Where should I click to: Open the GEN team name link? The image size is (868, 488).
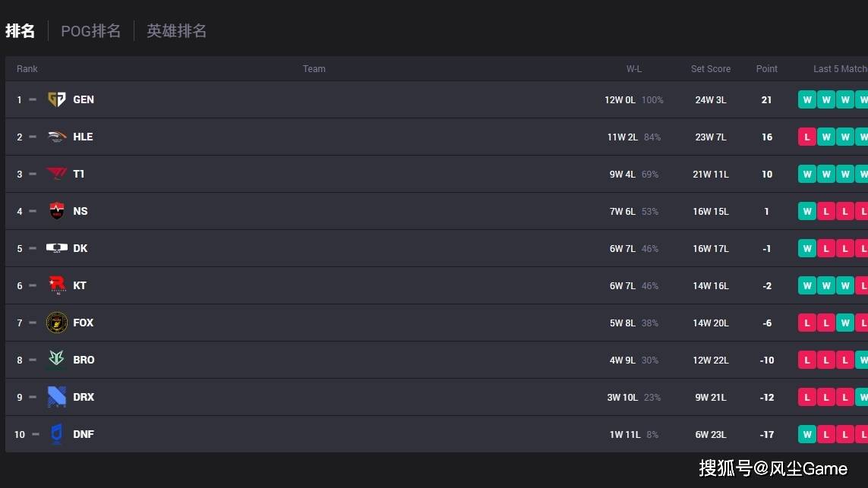84,99
